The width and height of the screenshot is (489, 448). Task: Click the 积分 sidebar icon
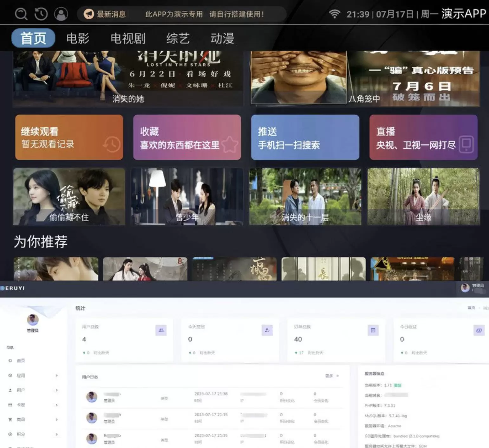click(10, 434)
